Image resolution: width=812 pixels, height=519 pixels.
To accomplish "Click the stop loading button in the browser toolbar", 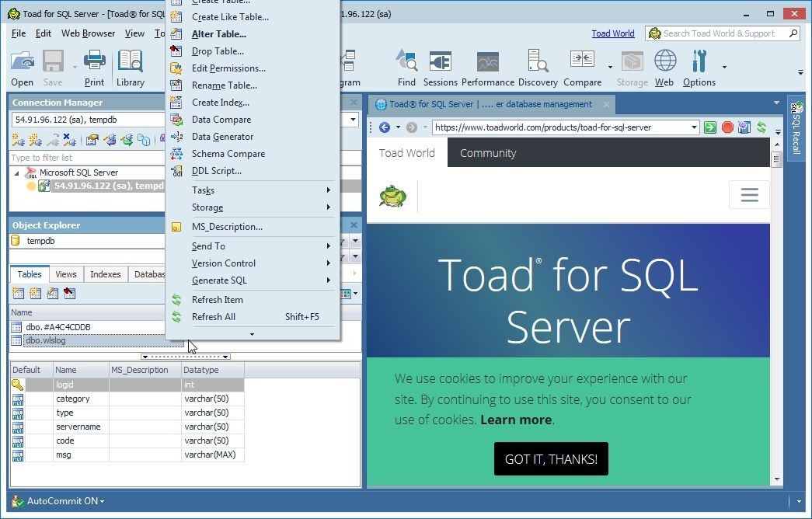I will (x=727, y=127).
